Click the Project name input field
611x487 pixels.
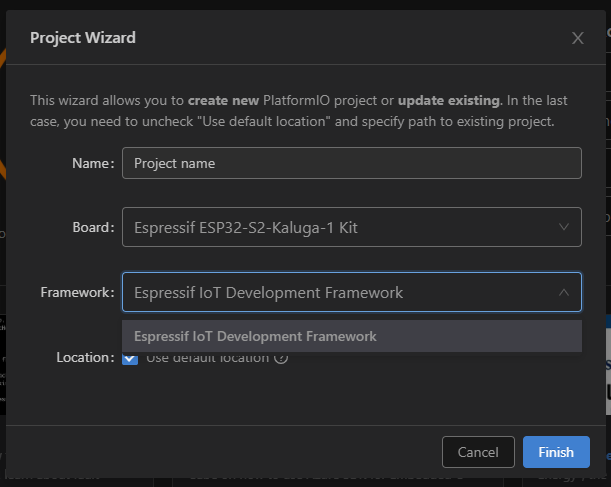(x=352, y=163)
